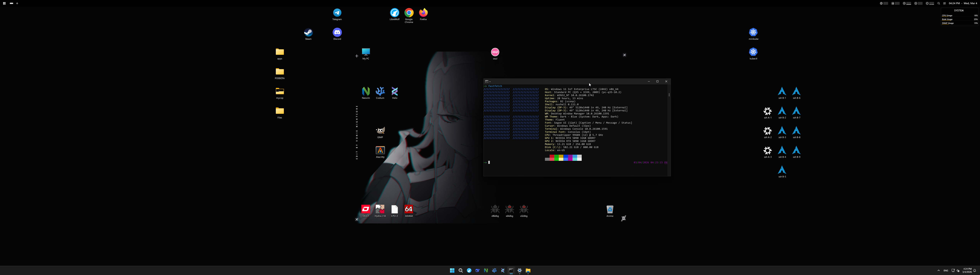Viewport: 980px width, 275px height.
Task: Toggle the muted volume tray icon
Action: [x=958, y=270]
